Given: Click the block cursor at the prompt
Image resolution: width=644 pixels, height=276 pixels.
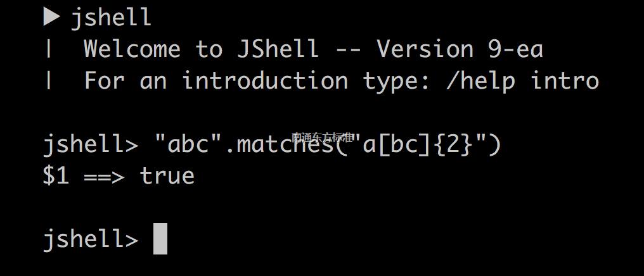Looking at the screenshot, I should pyautogui.click(x=160, y=239).
